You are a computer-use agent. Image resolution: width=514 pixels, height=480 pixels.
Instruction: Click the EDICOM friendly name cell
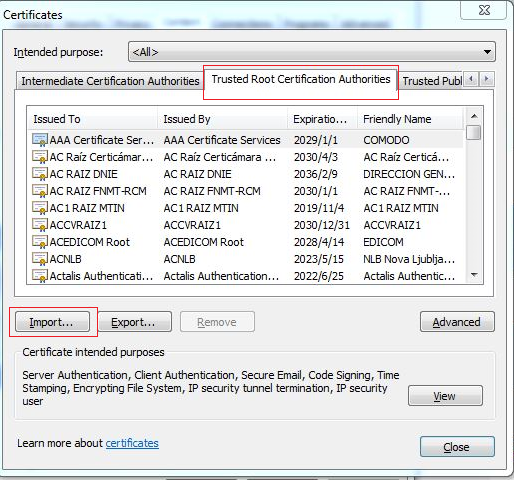pyautogui.click(x=383, y=242)
